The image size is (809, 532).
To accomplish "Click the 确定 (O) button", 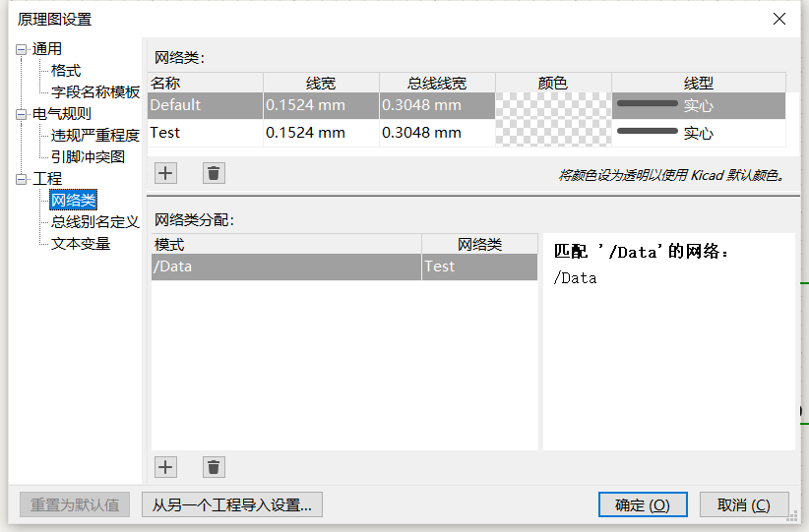I will [643, 504].
